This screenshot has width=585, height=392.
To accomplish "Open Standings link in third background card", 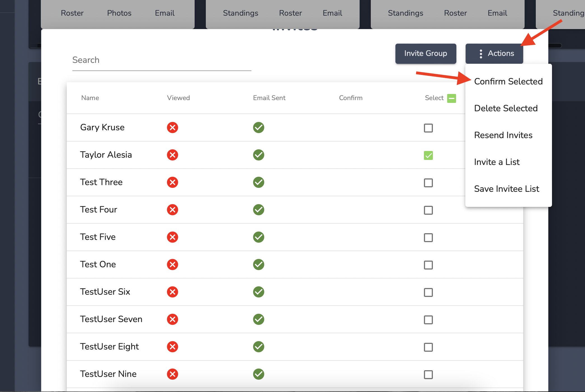I will click(405, 13).
